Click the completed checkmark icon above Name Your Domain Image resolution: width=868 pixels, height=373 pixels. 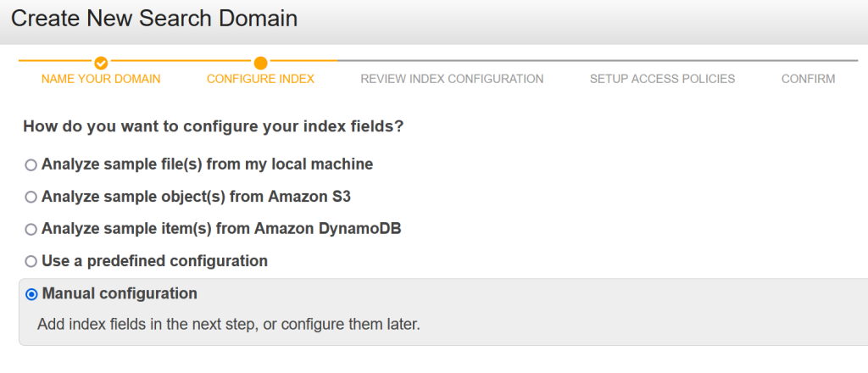(x=101, y=63)
